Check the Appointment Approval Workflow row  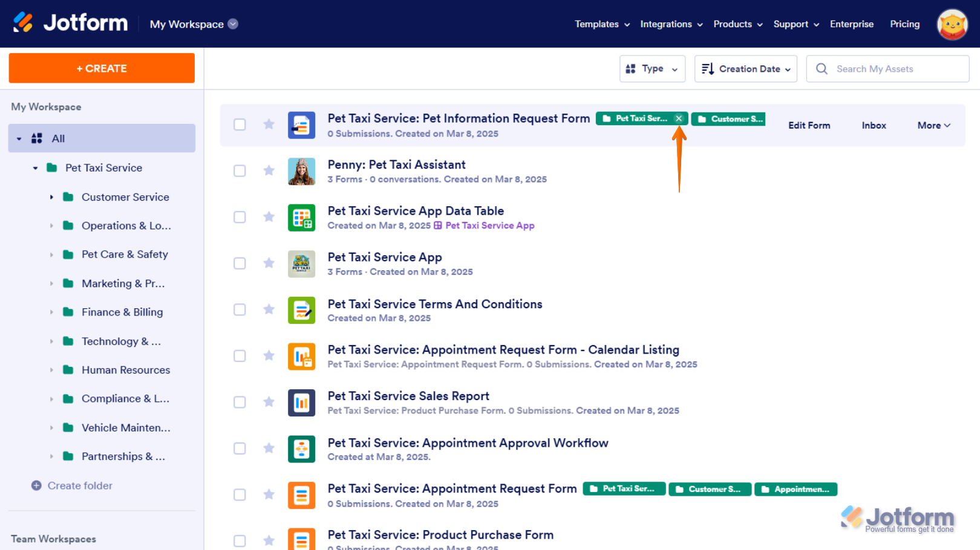tap(240, 448)
